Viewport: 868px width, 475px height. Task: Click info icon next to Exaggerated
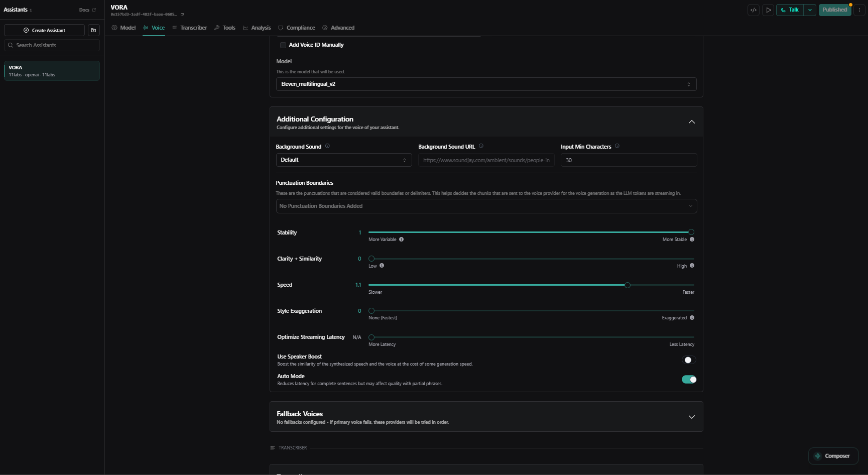(x=692, y=318)
